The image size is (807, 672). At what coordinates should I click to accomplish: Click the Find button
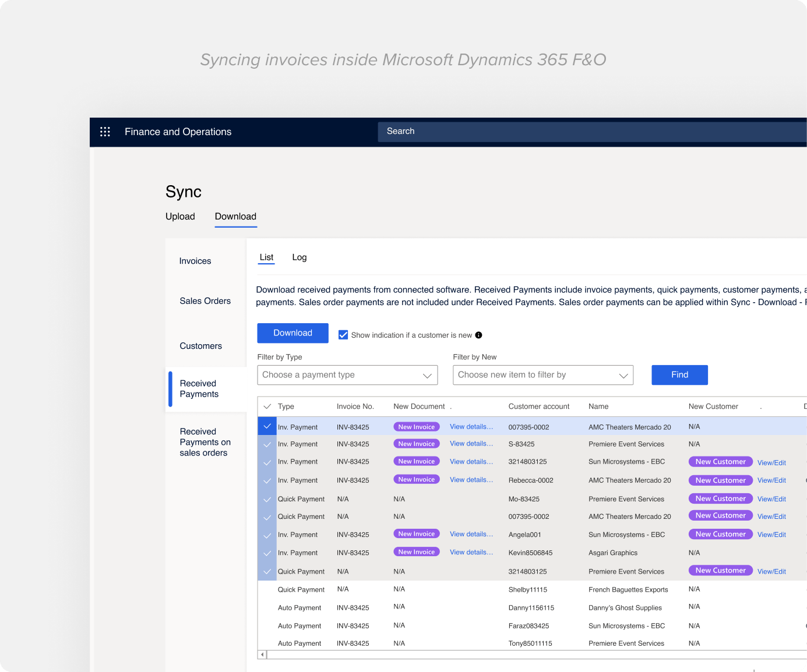679,375
